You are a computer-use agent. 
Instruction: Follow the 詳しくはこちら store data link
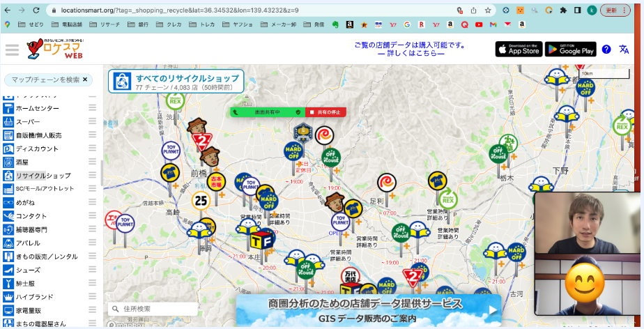point(410,54)
